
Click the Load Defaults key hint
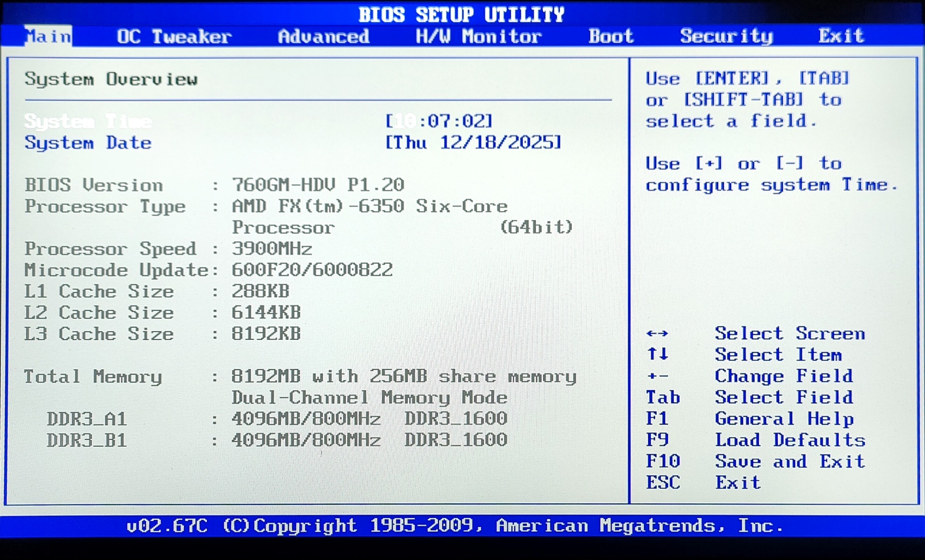tap(790, 441)
